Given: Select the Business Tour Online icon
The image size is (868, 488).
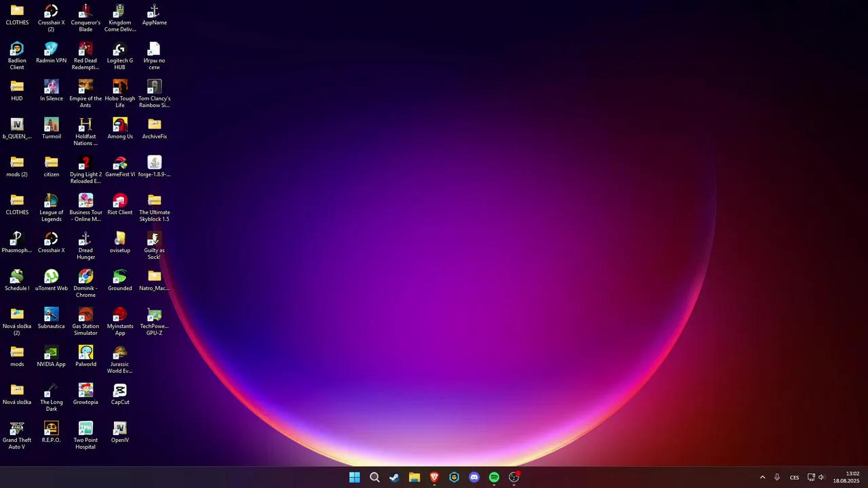Looking at the screenshot, I should (x=85, y=208).
